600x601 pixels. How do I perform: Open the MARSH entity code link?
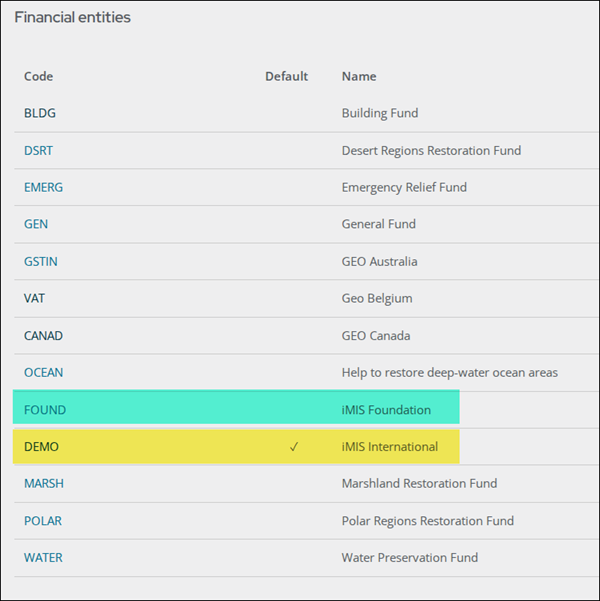tap(44, 483)
